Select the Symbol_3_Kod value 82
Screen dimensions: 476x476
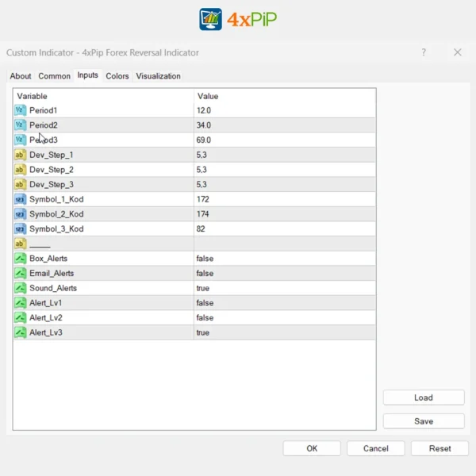point(202,229)
